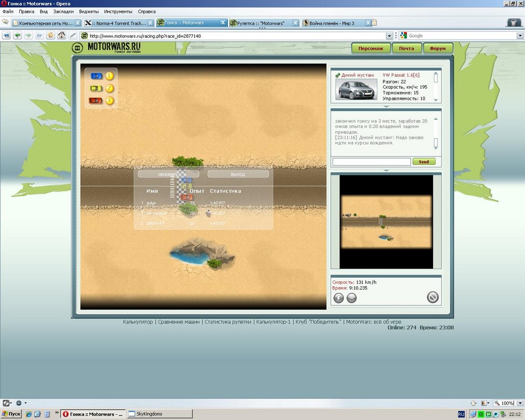The image size is (525, 420).
Task: Add a new tab with the page icon
Action: (374, 23)
